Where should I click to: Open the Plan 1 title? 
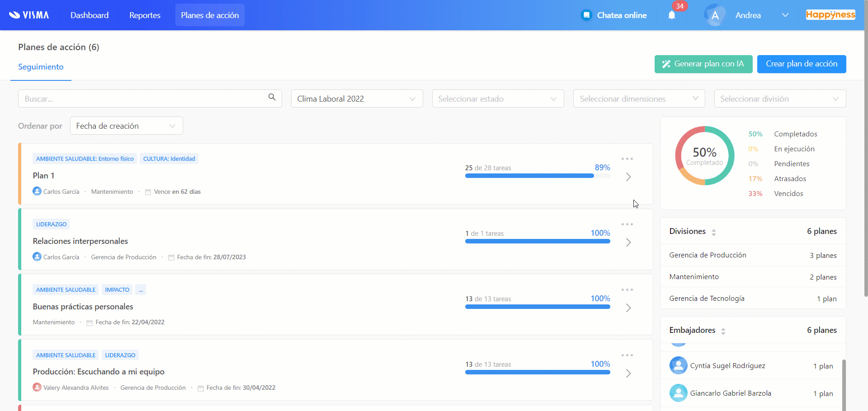pyautogui.click(x=43, y=175)
